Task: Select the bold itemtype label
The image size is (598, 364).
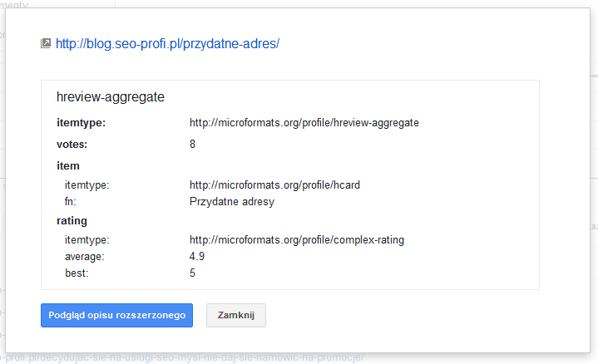Action: click(x=82, y=123)
